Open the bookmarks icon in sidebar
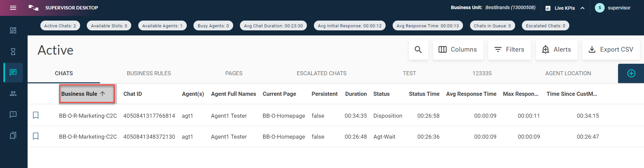The width and height of the screenshot is (644, 168). coord(13,136)
